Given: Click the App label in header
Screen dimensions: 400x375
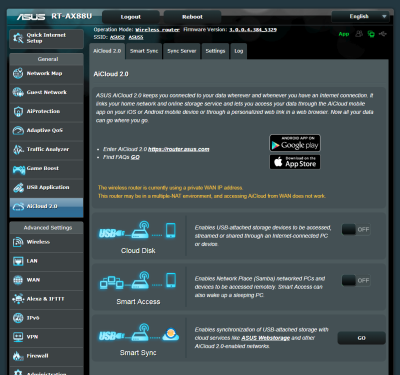Looking at the screenshot, I should point(344,34).
